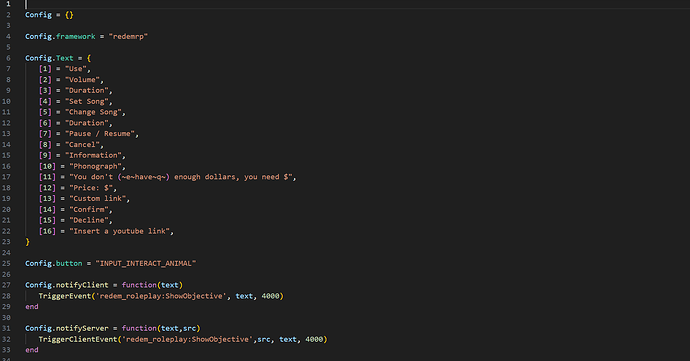Select line number 27 in gutter
The width and height of the screenshot is (690, 361).
click(x=6, y=285)
